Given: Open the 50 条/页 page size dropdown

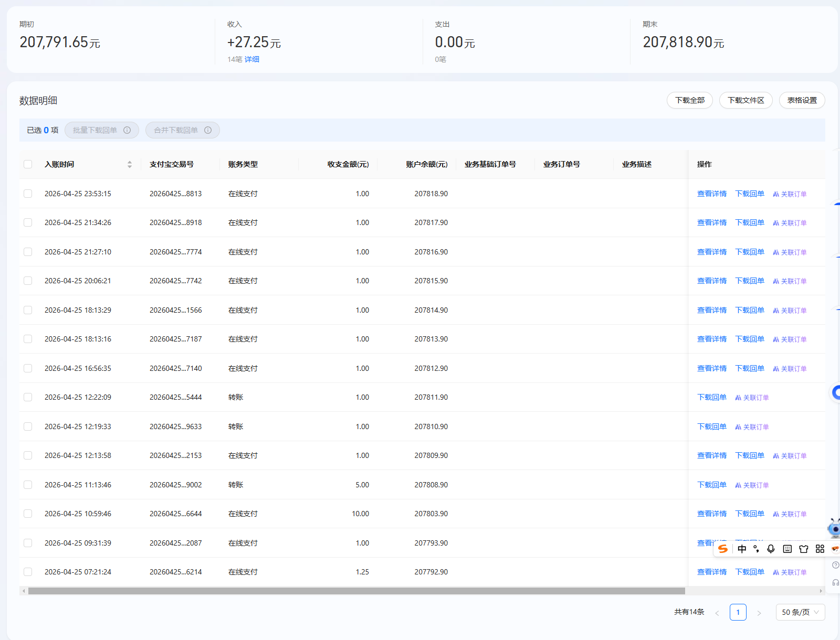Looking at the screenshot, I should click(800, 612).
